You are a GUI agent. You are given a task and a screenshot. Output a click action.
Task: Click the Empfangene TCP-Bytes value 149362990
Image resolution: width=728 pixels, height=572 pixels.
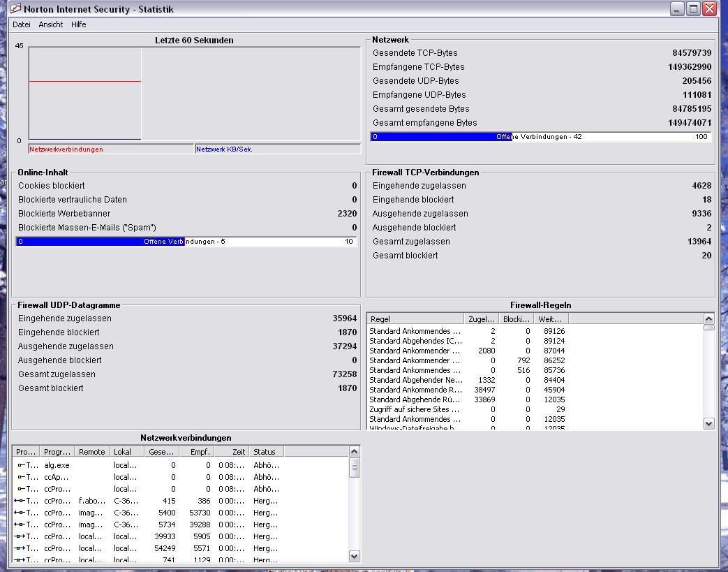click(690, 67)
